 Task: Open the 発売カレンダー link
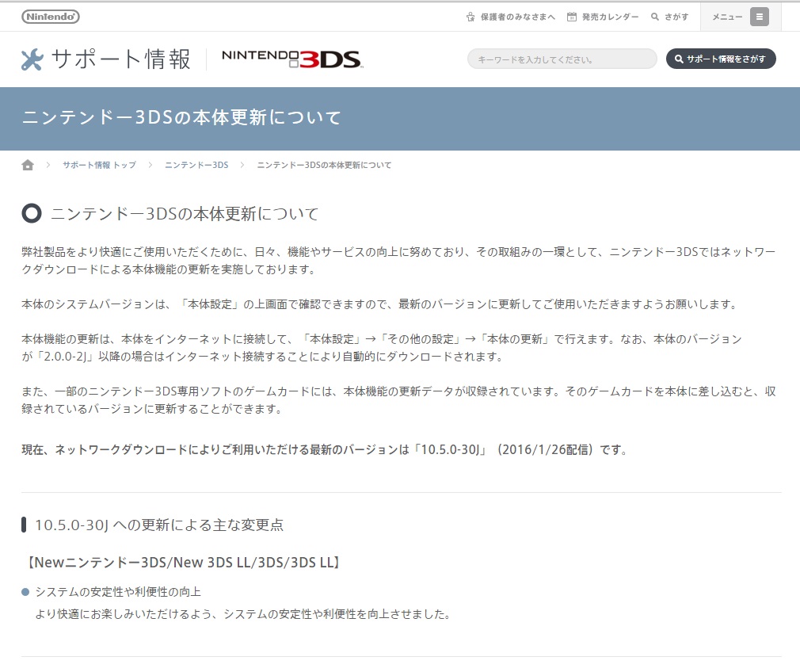click(x=610, y=17)
